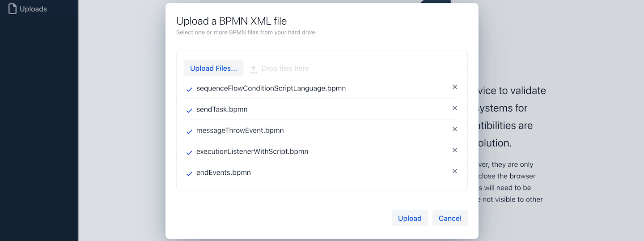Delete messageThrowEvent.bpmn from the file list
The height and width of the screenshot is (241, 644).
click(454, 129)
